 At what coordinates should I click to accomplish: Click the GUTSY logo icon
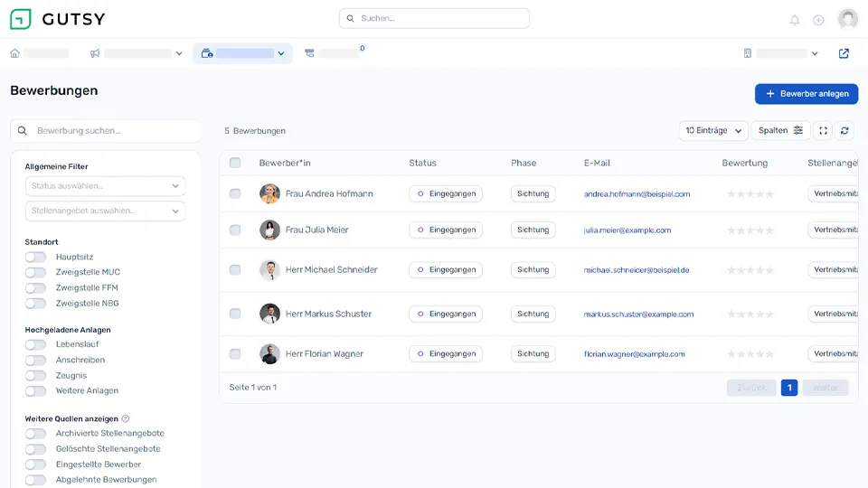pyautogui.click(x=21, y=19)
